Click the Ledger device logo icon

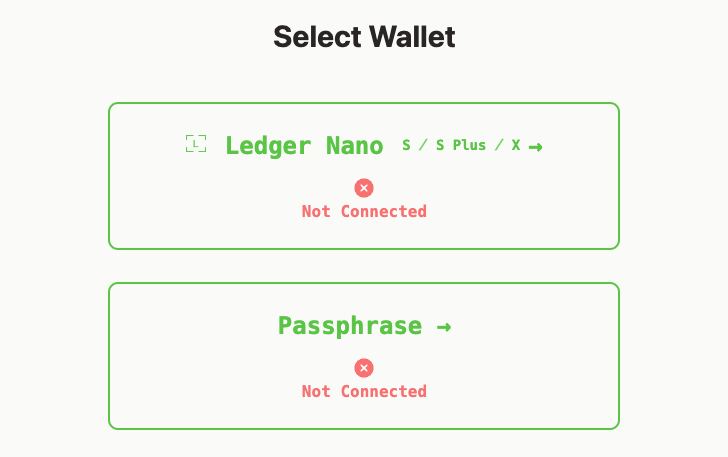coord(196,144)
